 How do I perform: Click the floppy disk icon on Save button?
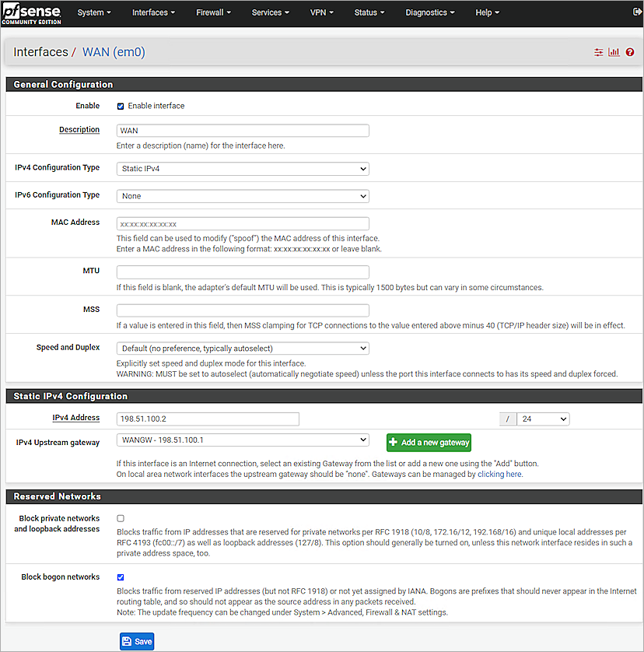[x=128, y=640]
